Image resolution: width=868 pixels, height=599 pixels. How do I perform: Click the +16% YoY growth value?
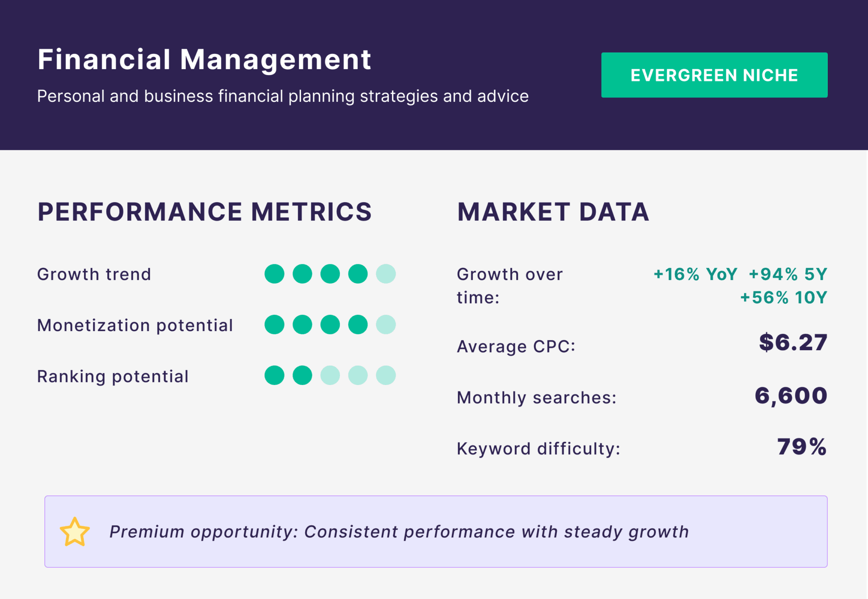pyautogui.click(x=695, y=274)
